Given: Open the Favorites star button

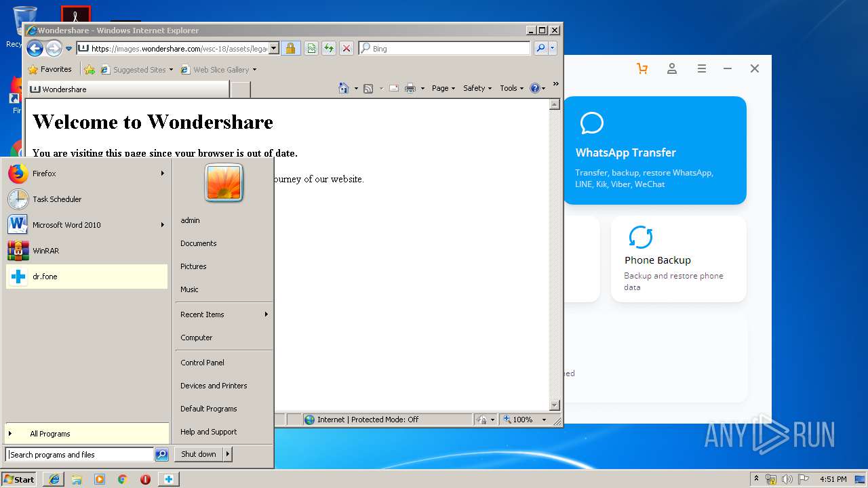Looking at the screenshot, I should (50, 69).
